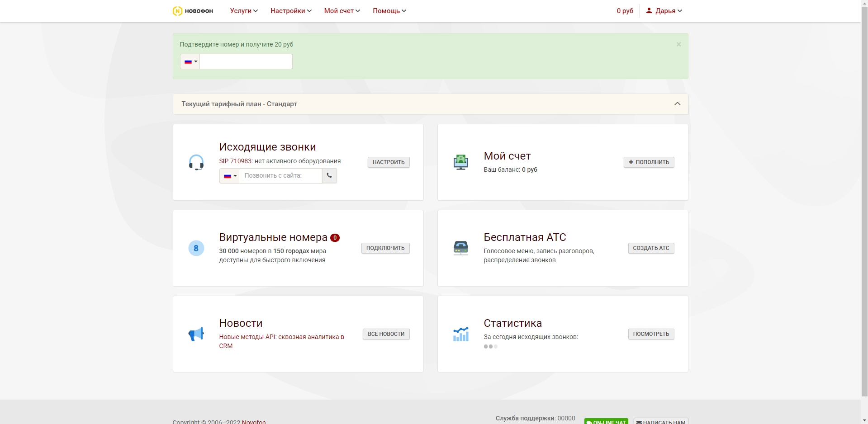Collapse the current tariff plan panel
Image resolution: width=868 pixels, height=424 pixels.
click(x=677, y=104)
